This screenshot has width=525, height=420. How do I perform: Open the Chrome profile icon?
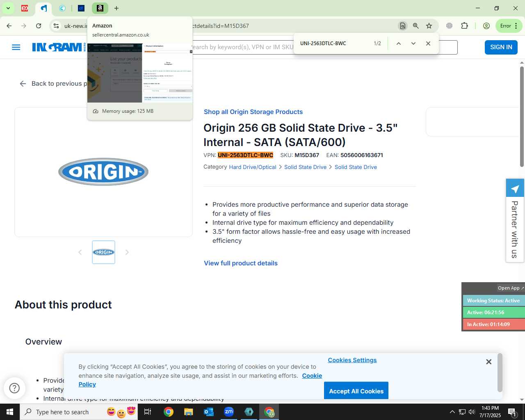[x=486, y=26]
